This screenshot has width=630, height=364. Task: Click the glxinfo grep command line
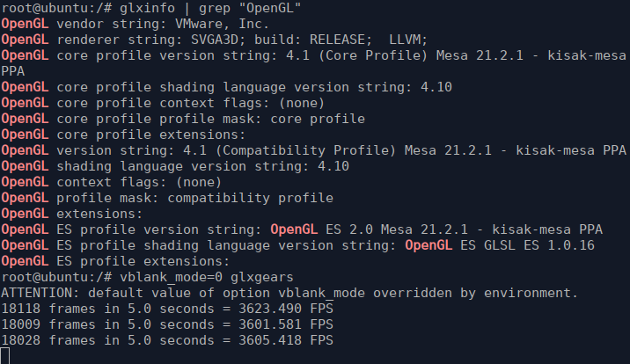[x=151, y=8]
